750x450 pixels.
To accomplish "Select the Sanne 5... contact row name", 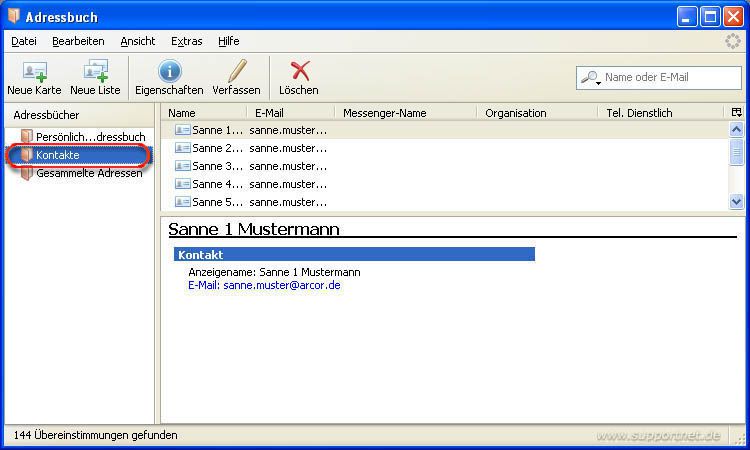I will (218, 202).
